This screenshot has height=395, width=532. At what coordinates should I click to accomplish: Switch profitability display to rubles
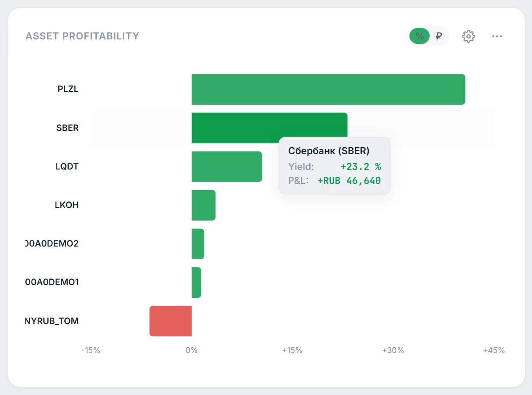point(439,36)
